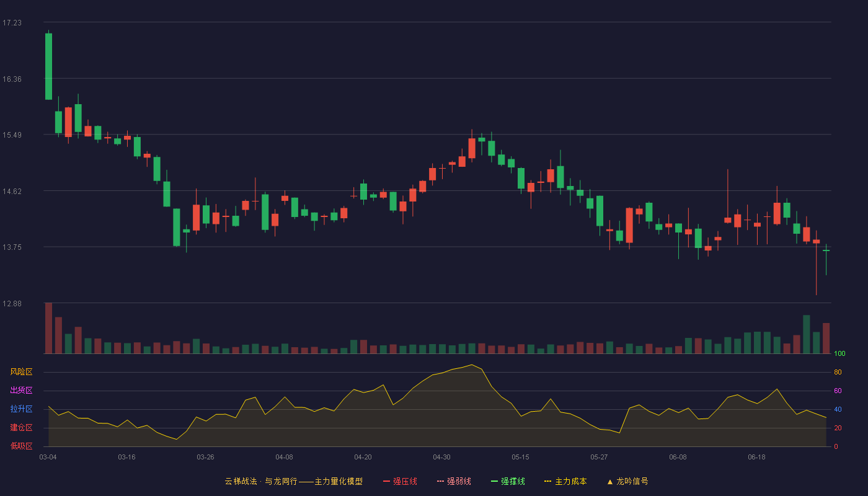Click the 06-08 date label
This screenshot has height=496, width=868.
coord(678,457)
